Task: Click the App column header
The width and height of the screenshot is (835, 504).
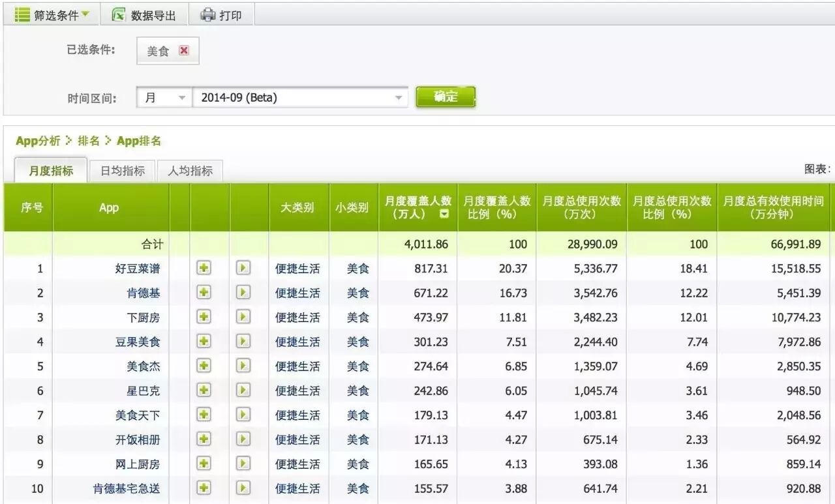Action: [109, 207]
